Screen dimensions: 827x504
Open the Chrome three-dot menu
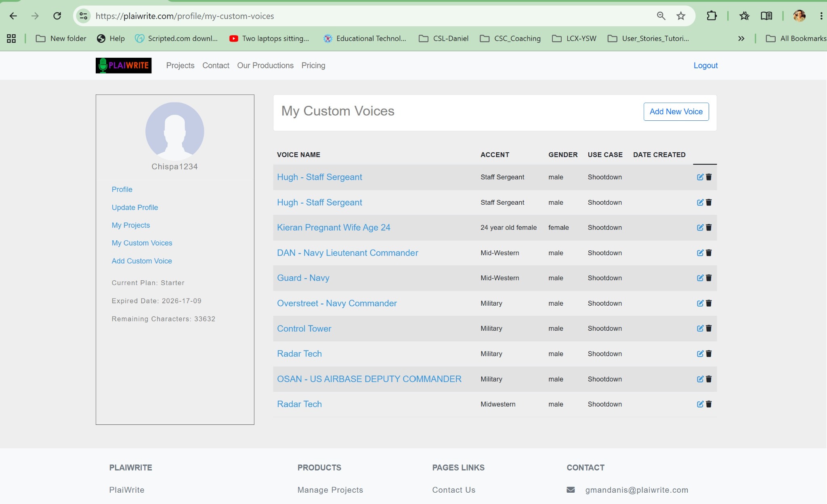click(x=821, y=16)
